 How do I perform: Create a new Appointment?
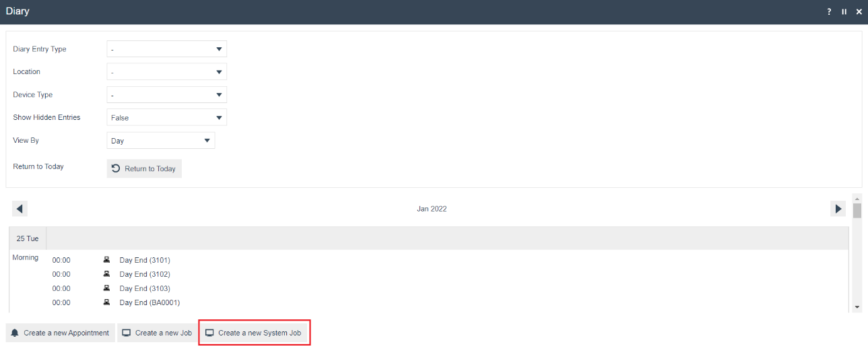tap(60, 333)
